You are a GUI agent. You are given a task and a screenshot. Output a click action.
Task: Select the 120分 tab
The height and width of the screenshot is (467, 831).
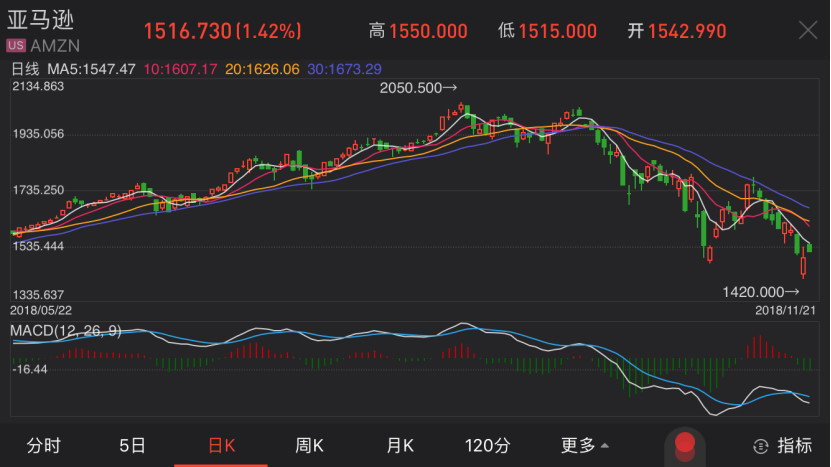(x=488, y=446)
